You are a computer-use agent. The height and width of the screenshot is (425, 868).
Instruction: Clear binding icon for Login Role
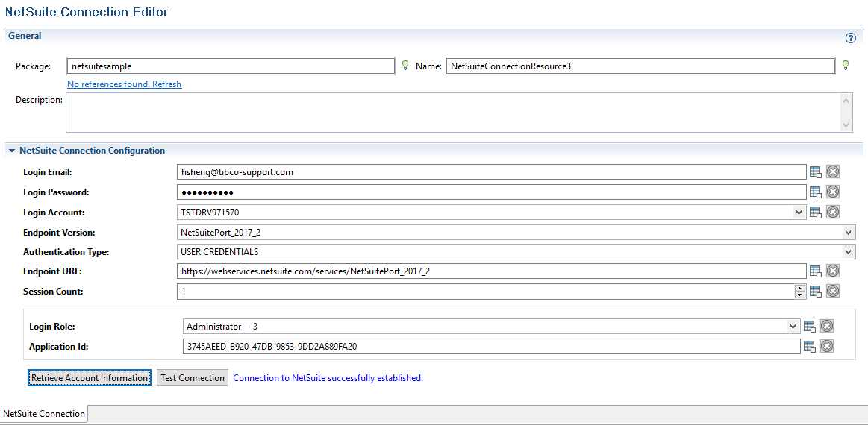(827, 326)
